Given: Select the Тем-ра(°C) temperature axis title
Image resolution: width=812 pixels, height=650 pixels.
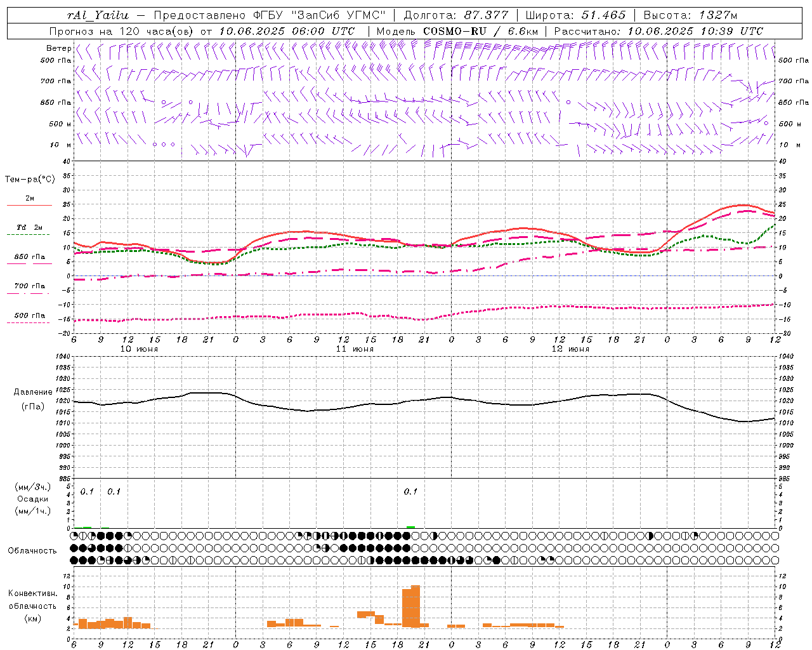Looking at the screenshot, I should [30, 180].
